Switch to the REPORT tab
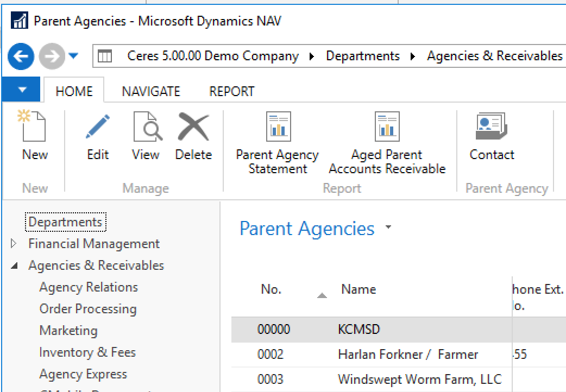Screen dimensions: 566x392 click(231, 91)
